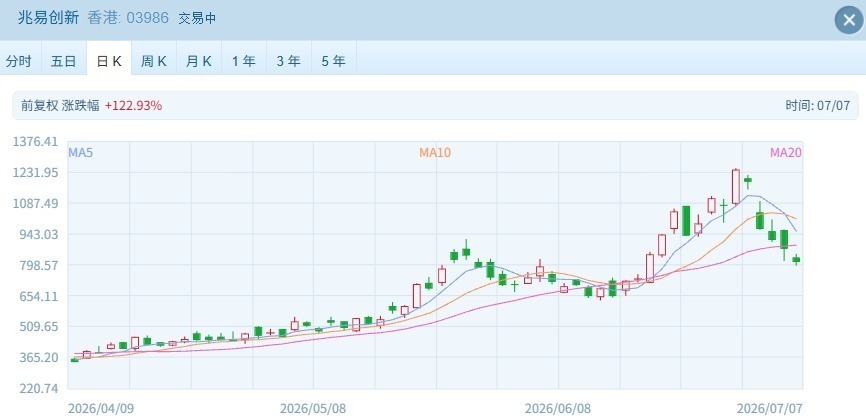Click the 1231.95 price axis label
Viewport: 866px width, 418px height.
point(35,173)
